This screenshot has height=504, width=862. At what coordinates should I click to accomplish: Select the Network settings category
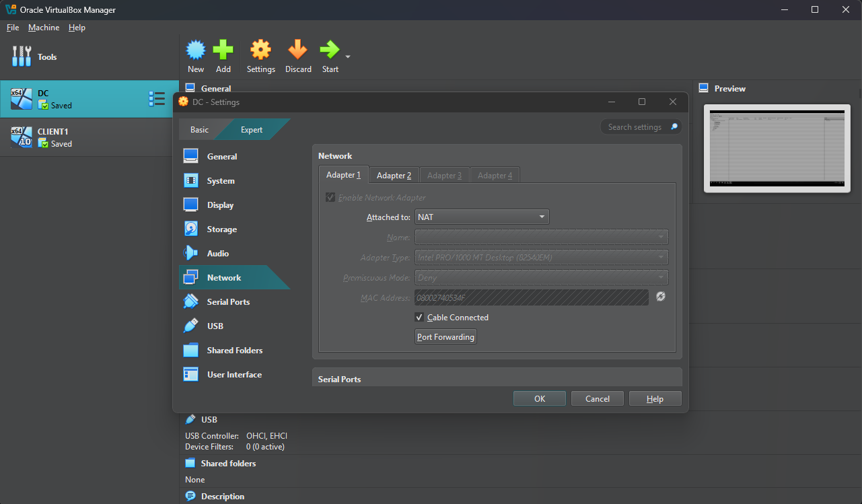234,277
